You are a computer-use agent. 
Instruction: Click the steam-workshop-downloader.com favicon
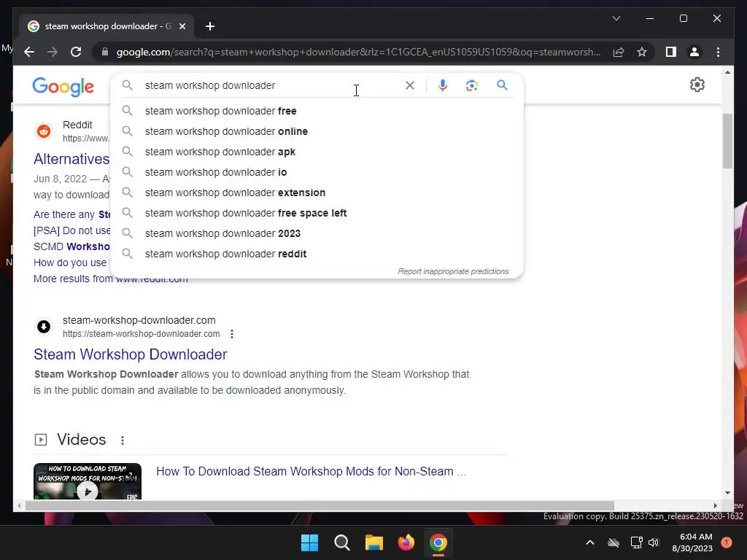click(44, 327)
